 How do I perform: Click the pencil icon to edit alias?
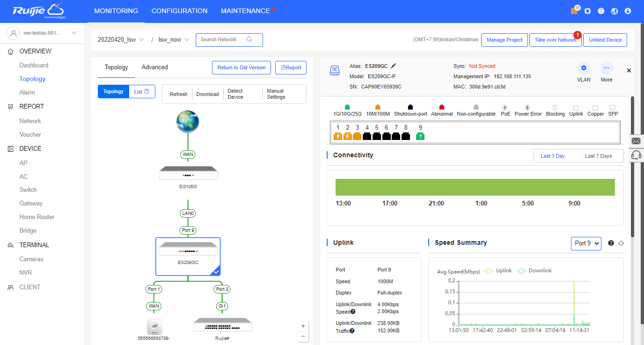click(394, 66)
